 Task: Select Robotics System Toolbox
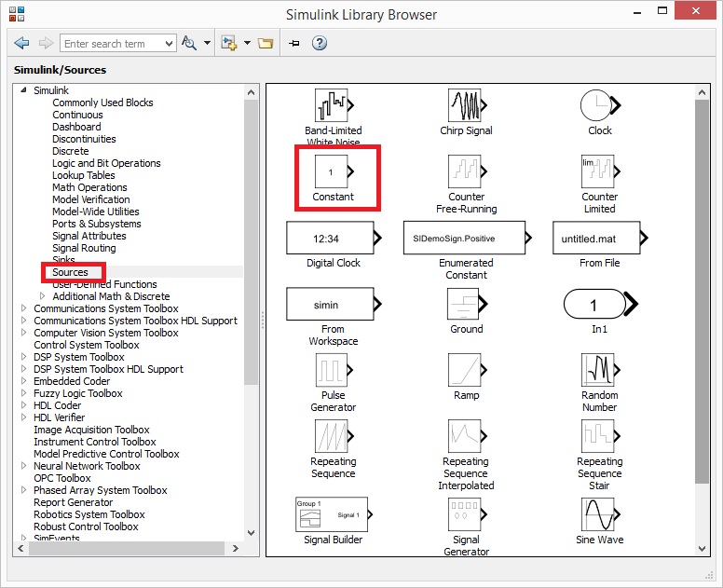(x=89, y=514)
